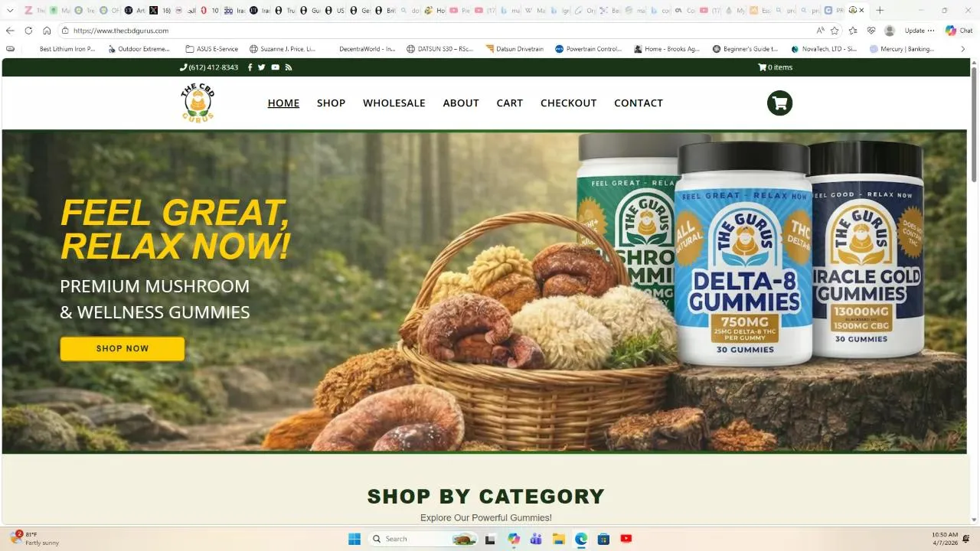Add page to favorites star icon
Viewport: 980px width, 551px height.
tap(835, 31)
